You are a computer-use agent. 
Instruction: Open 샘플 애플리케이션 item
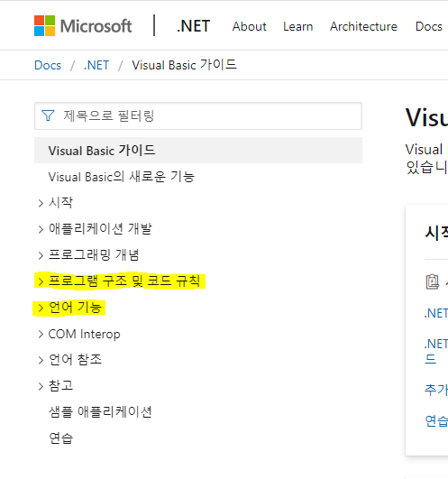point(100,411)
